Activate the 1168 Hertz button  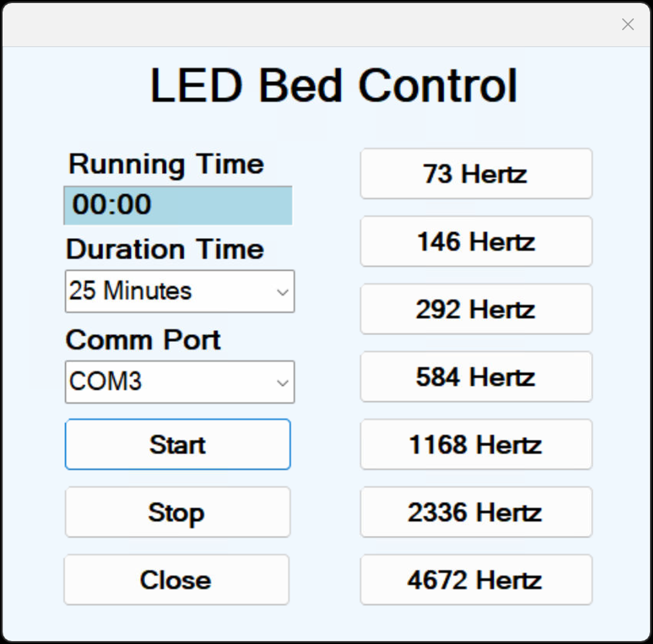click(x=476, y=444)
